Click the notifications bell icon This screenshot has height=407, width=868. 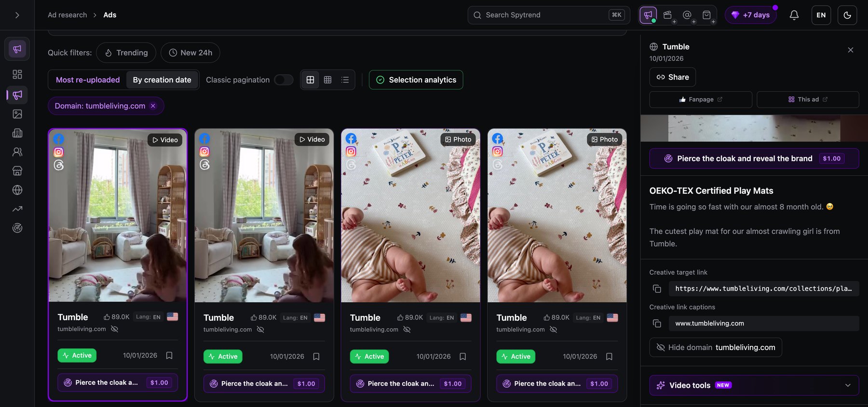pos(794,15)
